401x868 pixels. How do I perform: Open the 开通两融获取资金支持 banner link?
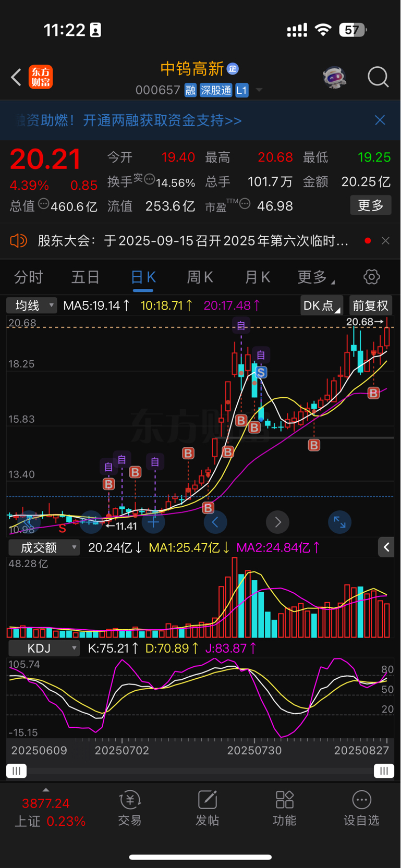(x=162, y=120)
